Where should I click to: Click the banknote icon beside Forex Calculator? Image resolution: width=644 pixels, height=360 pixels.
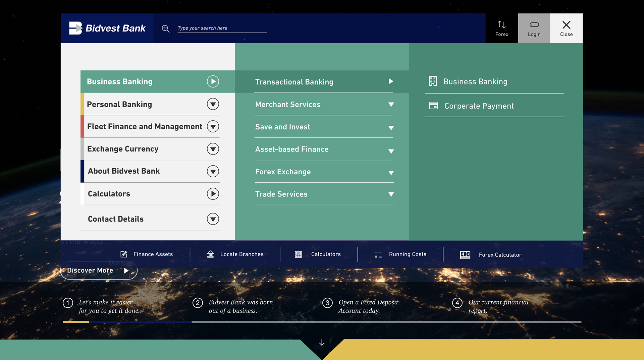coord(465,255)
